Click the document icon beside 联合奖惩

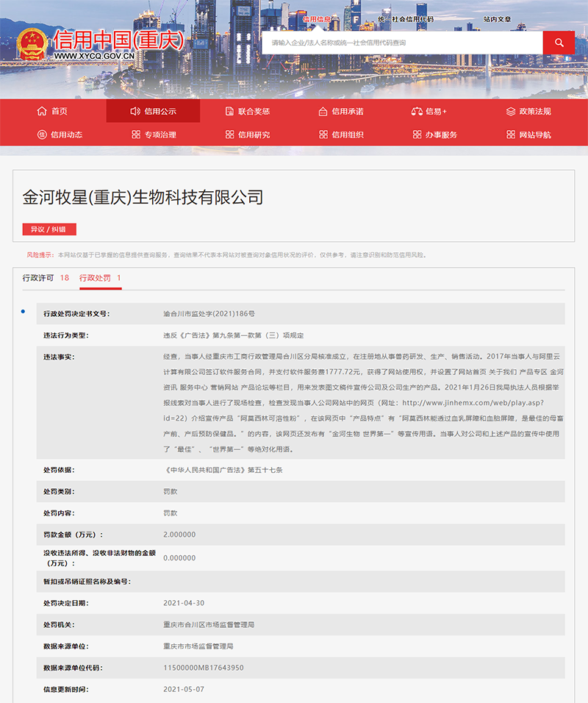click(x=229, y=111)
